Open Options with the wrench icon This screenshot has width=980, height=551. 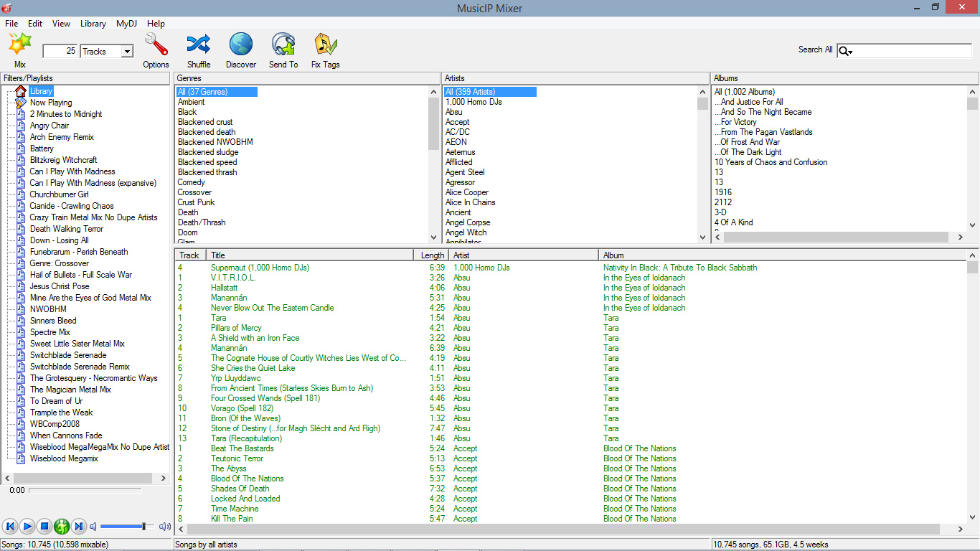coord(156,44)
